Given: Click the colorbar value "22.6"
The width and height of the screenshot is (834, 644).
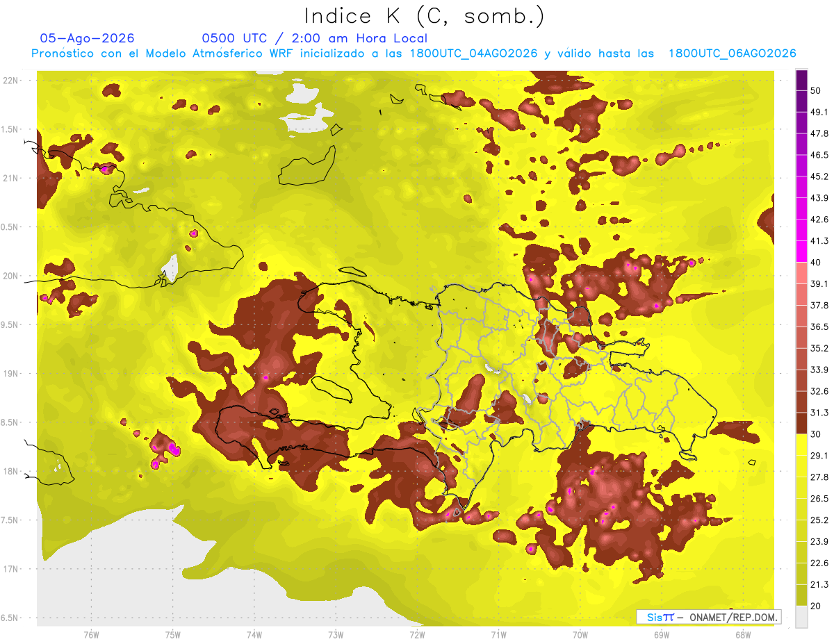Looking at the screenshot, I should 819,563.
